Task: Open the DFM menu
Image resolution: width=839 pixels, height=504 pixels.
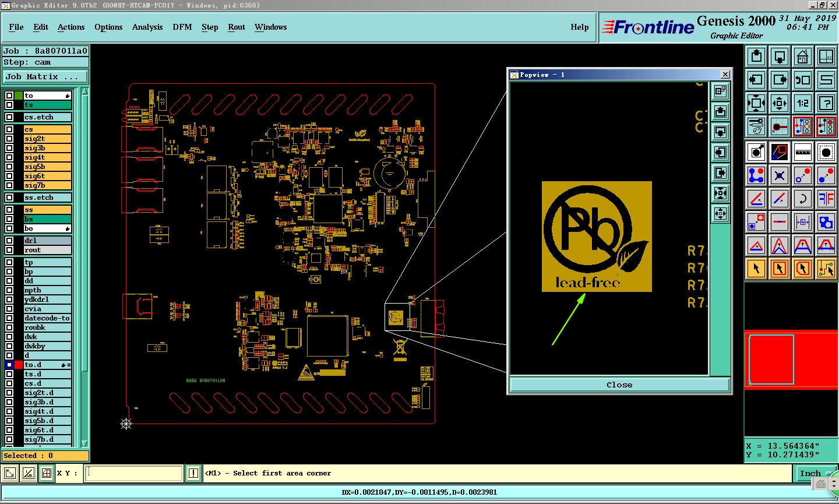Action: click(x=182, y=27)
